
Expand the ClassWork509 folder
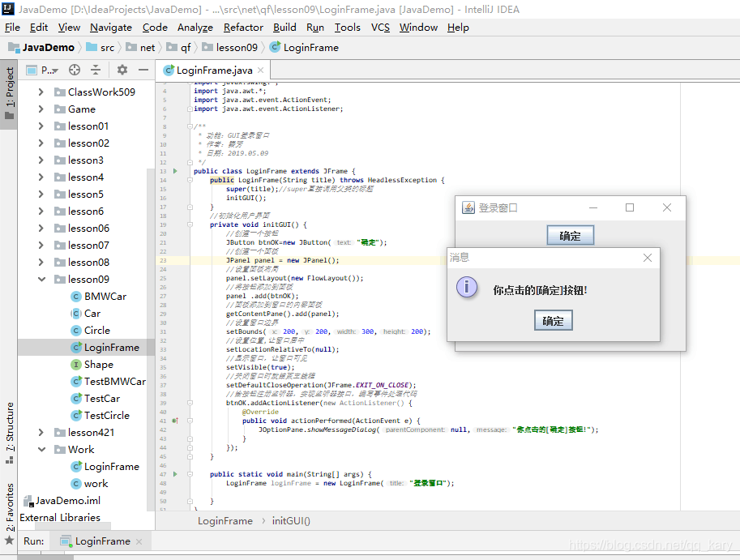(x=41, y=92)
